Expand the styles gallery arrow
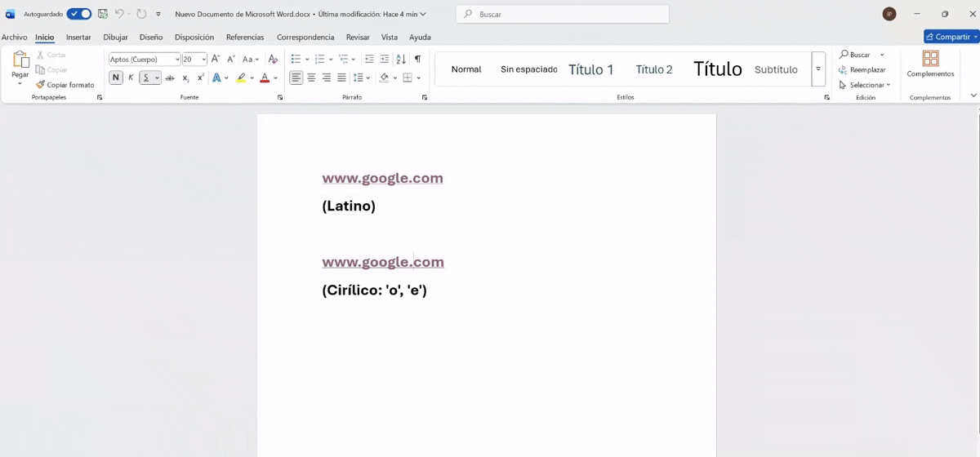 818,69
